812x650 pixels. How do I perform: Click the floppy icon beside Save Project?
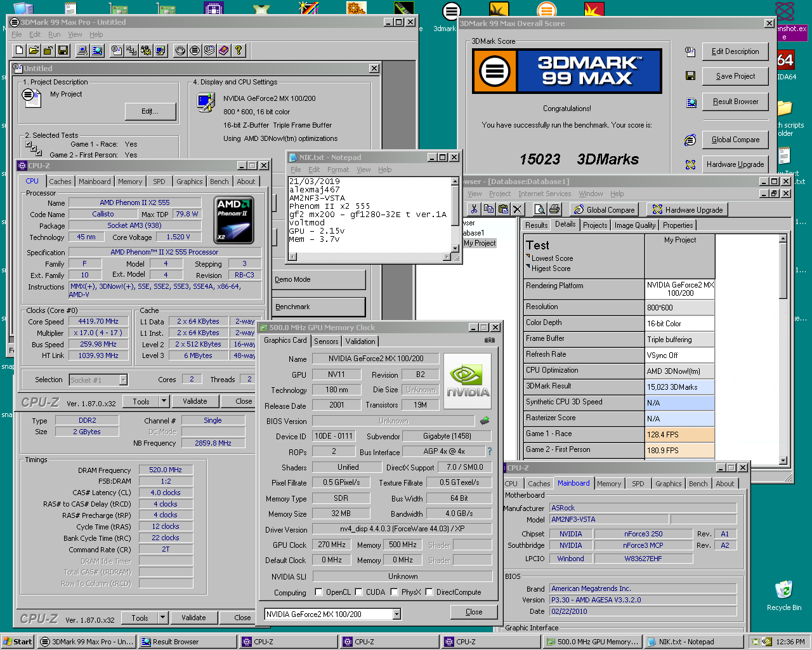pyautogui.click(x=690, y=76)
